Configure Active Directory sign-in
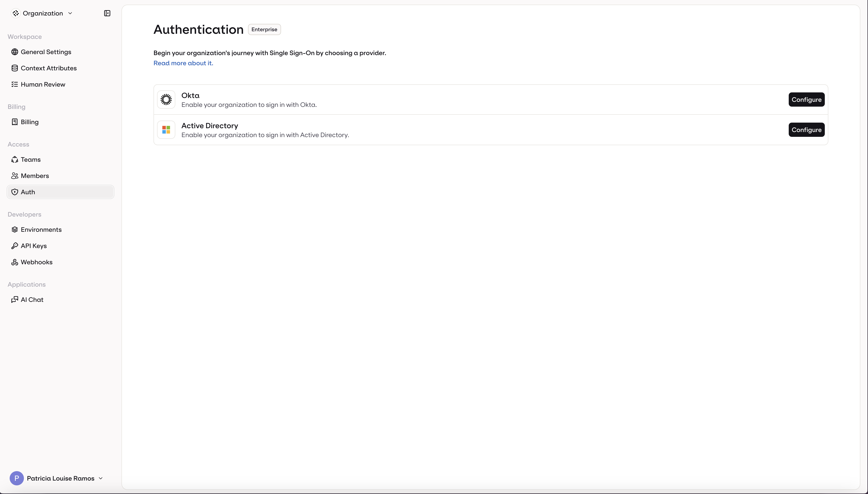Image resolution: width=868 pixels, height=494 pixels. click(x=806, y=129)
